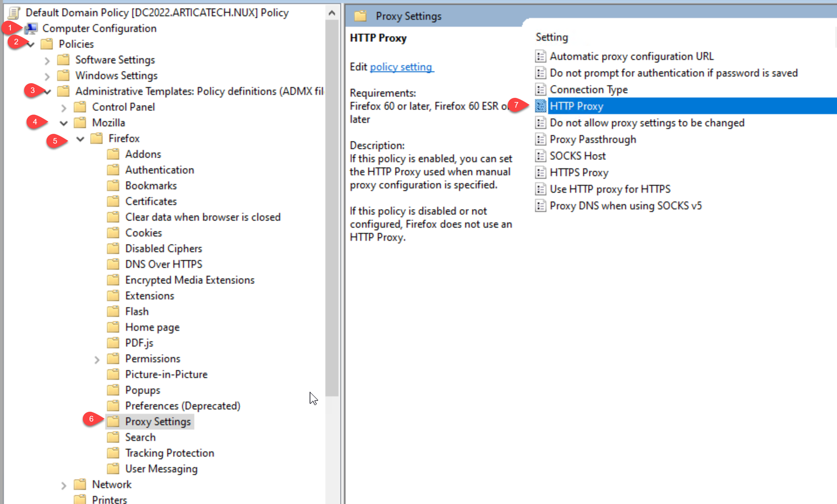Select the Proxy Passthrough setting icon
Screen dimensions: 837x504
pyautogui.click(x=540, y=139)
